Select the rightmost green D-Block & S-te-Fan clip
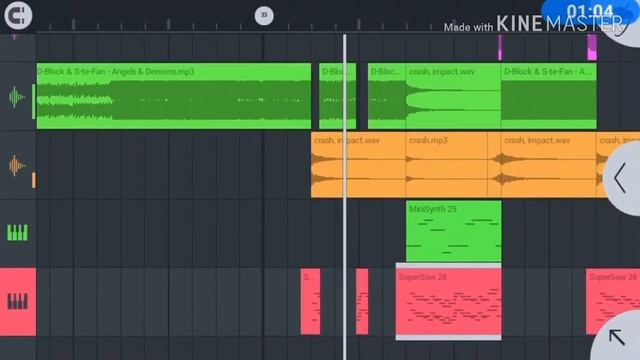The image size is (640, 360). 549,96
